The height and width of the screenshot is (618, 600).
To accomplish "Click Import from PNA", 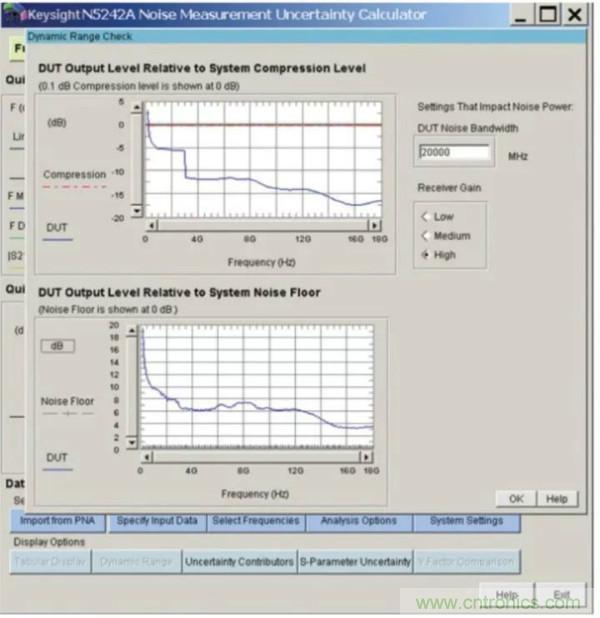I will click(x=58, y=521).
